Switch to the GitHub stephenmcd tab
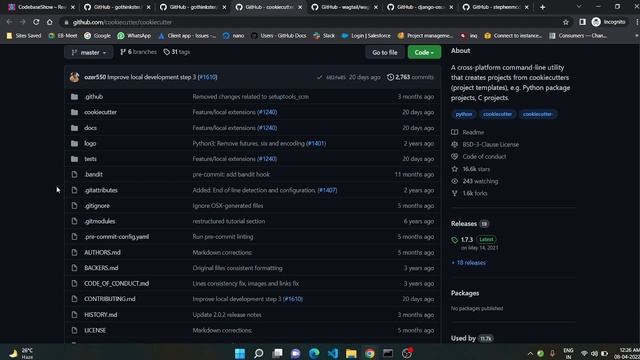This screenshot has width=640, height=360. click(x=496, y=7)
